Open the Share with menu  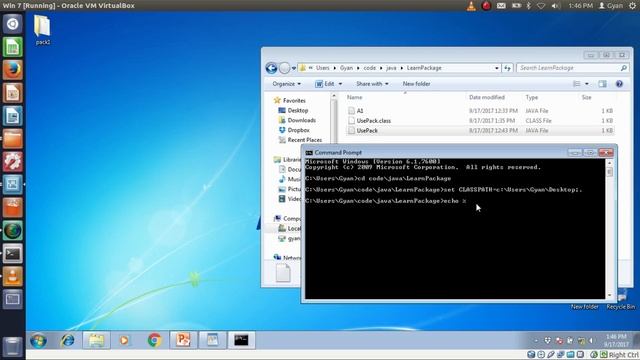click(372, 84)
